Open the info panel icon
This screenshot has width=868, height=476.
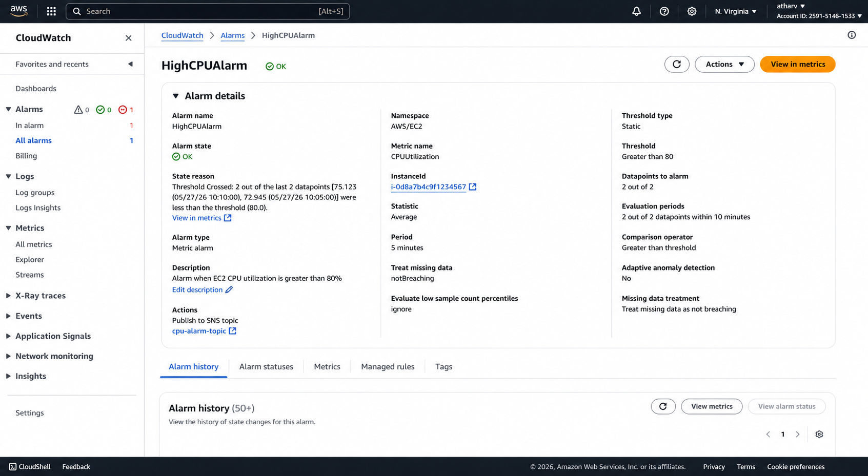(852, 35)
